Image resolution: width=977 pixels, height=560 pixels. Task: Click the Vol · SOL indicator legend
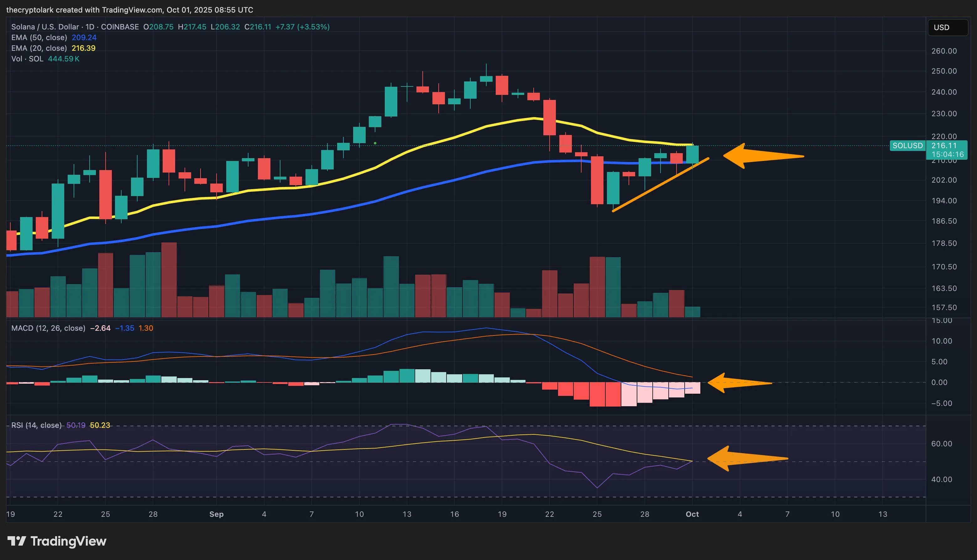pyautogui.click(x=27, y=59)
